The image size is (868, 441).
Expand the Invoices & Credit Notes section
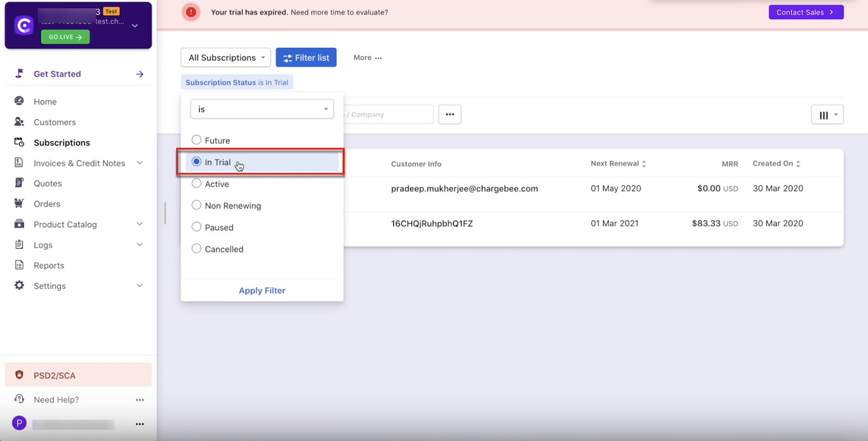coord(139,163)
